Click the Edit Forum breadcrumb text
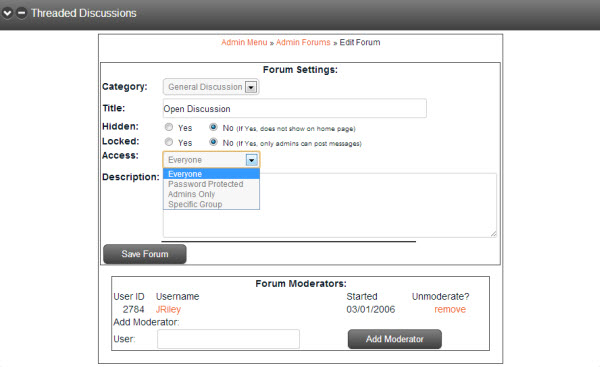Viewport: 600px width, 367px height. tap(360, 42)
